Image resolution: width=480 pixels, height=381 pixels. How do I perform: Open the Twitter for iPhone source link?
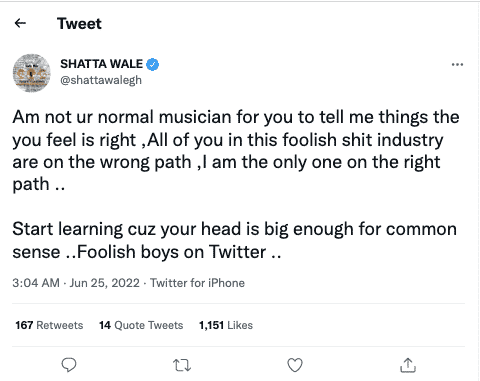click(x=197, y=283)
